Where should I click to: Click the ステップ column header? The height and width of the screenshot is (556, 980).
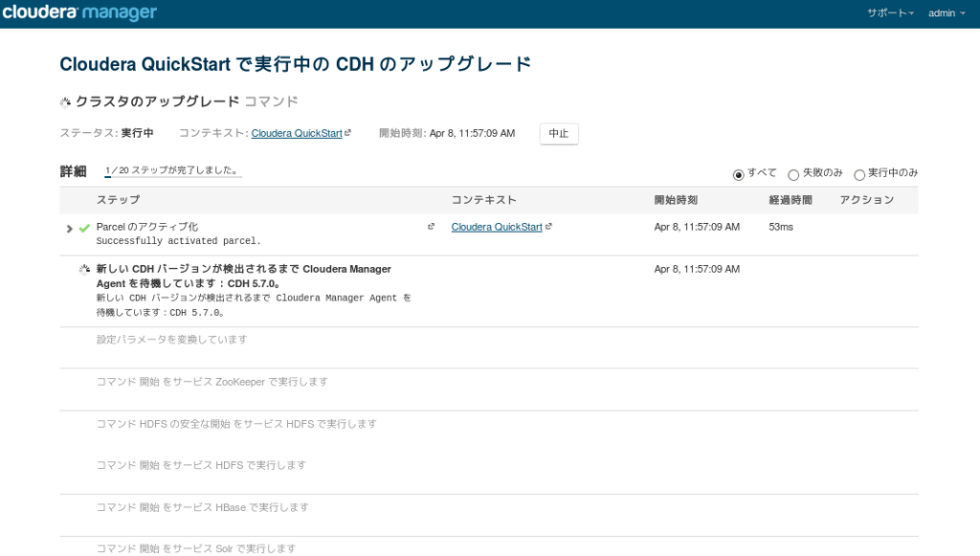(x=118, y=200)
